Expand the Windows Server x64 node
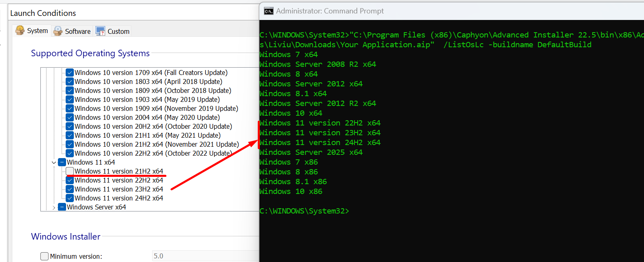 pyautogui.click(x=54, y=207)
